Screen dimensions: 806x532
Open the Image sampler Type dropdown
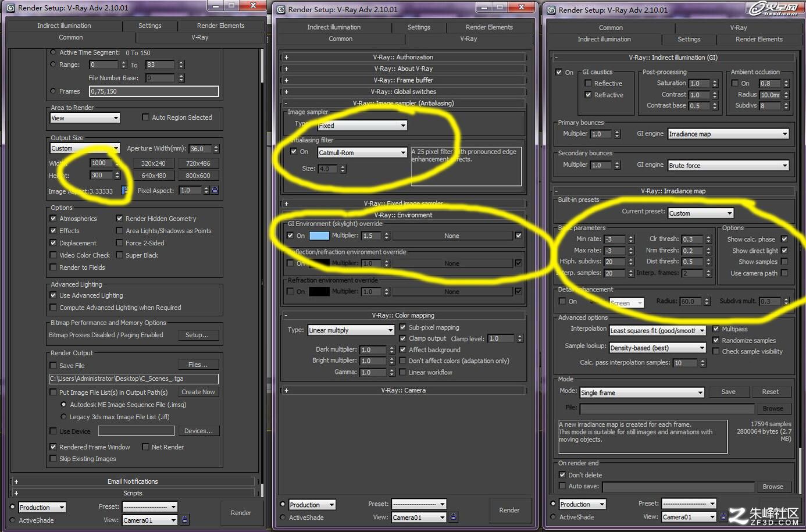tap(362, 126)
